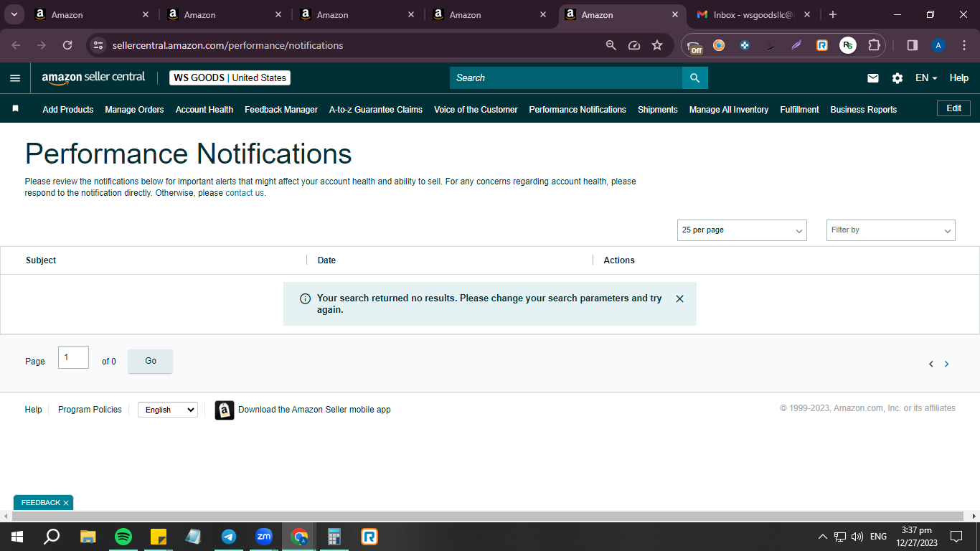980x551 pixels.
Task: Open Zoom from the taskbar
Action: pos(264,537)
